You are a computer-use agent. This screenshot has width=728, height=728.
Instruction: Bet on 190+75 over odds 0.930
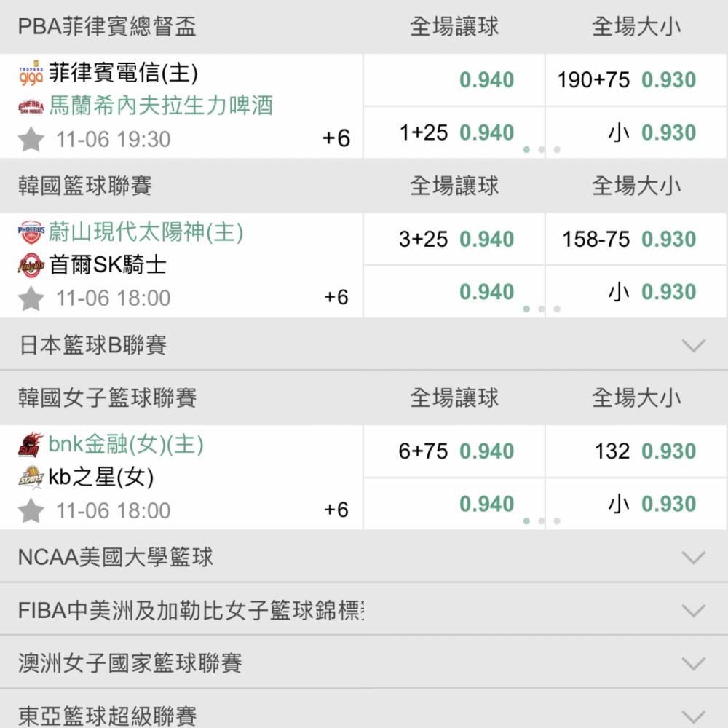(x=636, y=80)
